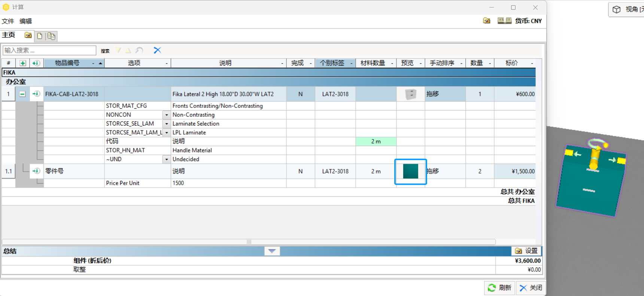Click the undo arrow icon in the search bar
Viewport: 644px width, 296px height.
tap(139, 50)
